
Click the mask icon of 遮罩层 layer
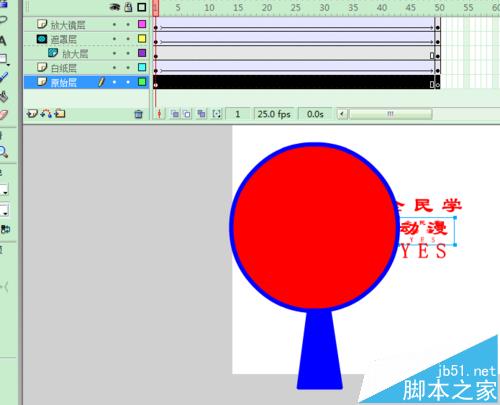(x=42, y=39)
